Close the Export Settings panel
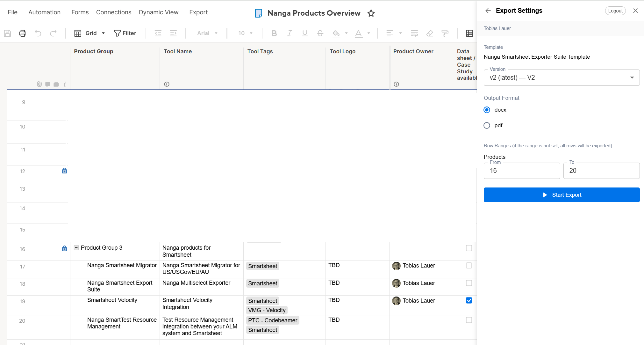The image size is (644, 345). coord(635,11)
